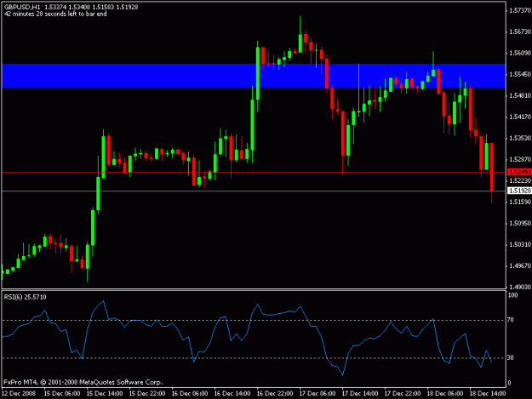
Task: Click the 1.56090 price axis label
Action: click(520, 54)
